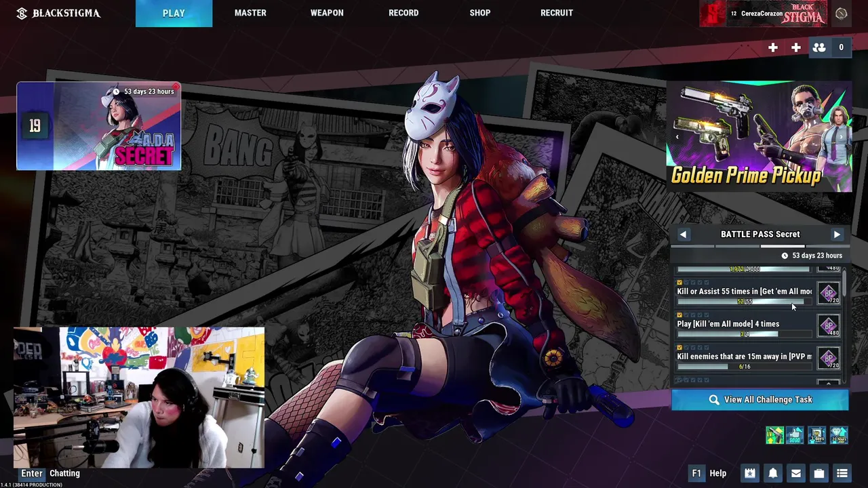Open the Chatting input
Image resolution: width=868 pixels, height=488 pixels.
point(64,474)
